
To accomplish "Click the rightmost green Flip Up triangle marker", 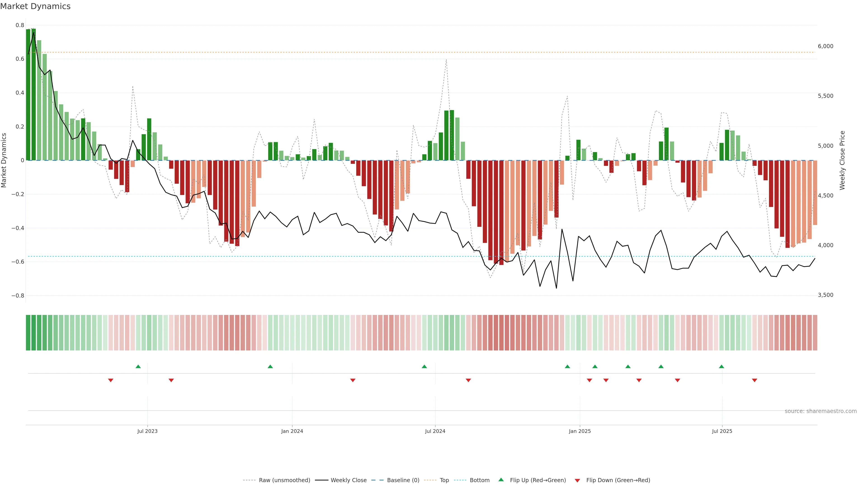I will [x=722, y=366].
